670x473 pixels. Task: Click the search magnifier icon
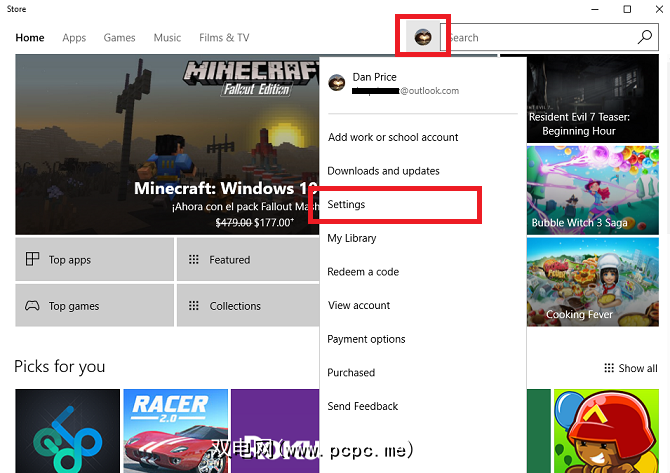pos(644,37)
